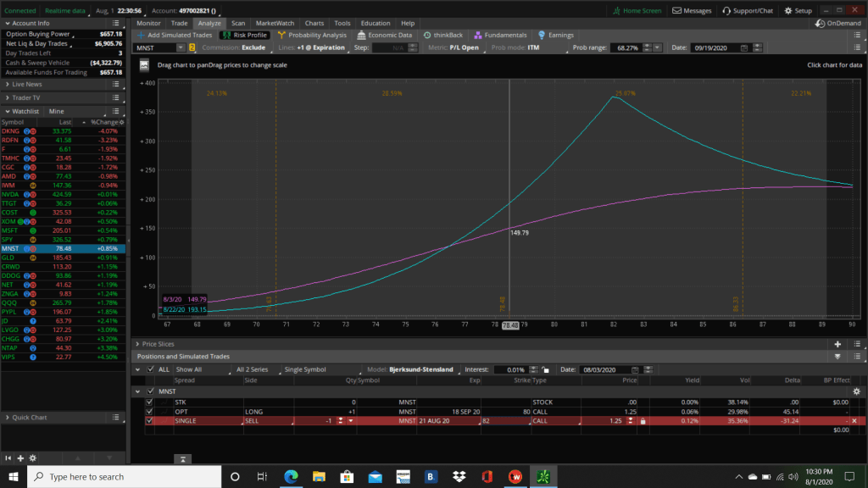This screenshot has width=868, height=488.
Task: Click the MNST symbol input field
Action: [159, 47]
